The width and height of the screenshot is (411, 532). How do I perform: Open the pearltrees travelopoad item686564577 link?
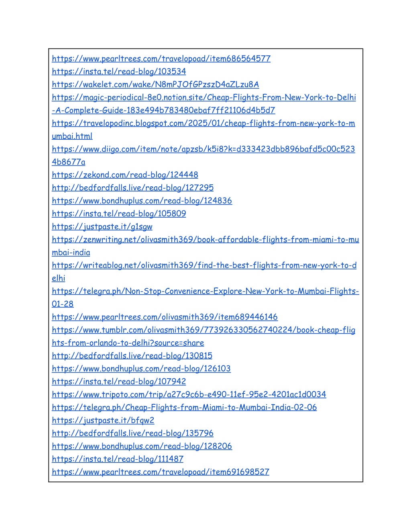tap(161, 59)
